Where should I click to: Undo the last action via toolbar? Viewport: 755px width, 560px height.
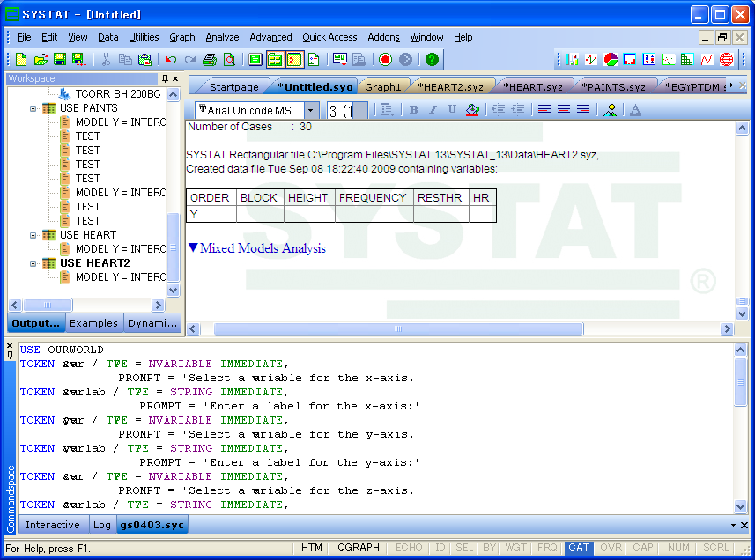(x=170, y=60)
